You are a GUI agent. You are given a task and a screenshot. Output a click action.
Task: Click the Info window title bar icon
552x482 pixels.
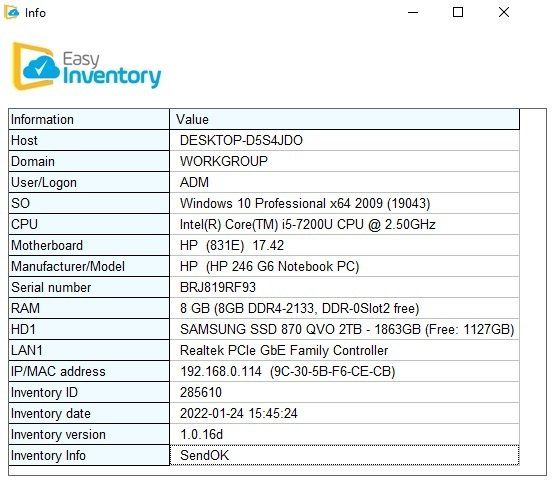12,13
